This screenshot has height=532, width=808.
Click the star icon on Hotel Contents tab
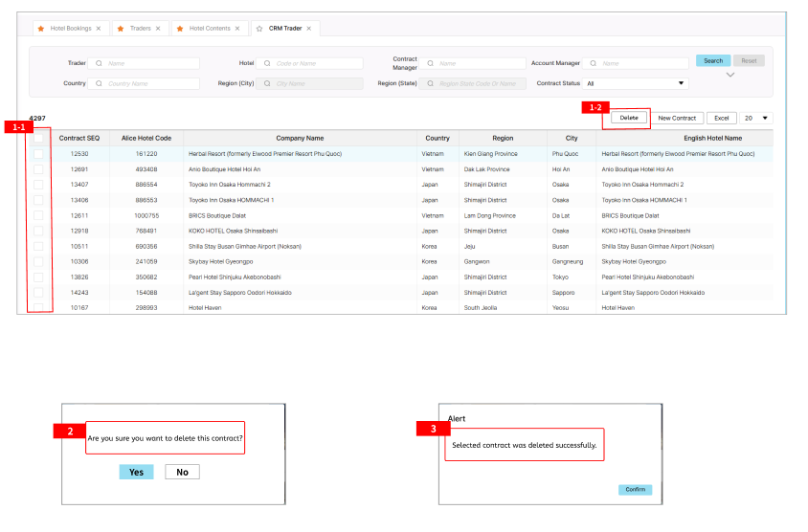pyautogui.click(x=180, y=29)
